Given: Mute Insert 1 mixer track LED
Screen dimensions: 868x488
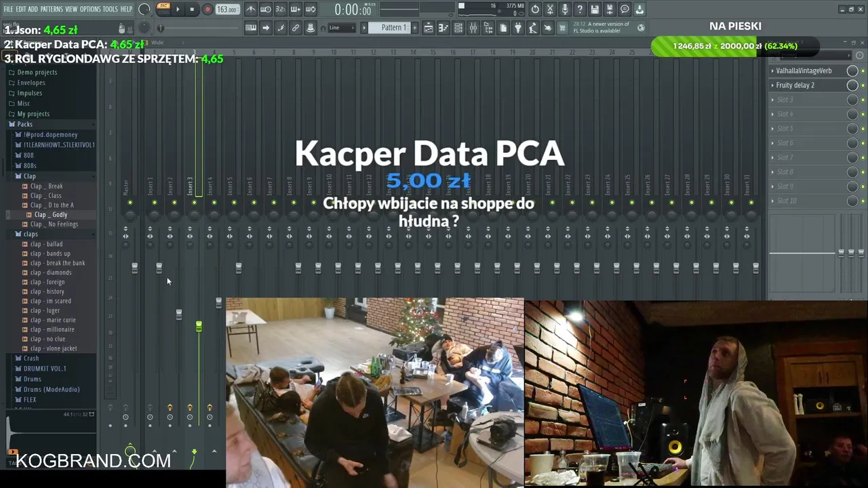Looking at the screenshot, I should coord(155,203).
